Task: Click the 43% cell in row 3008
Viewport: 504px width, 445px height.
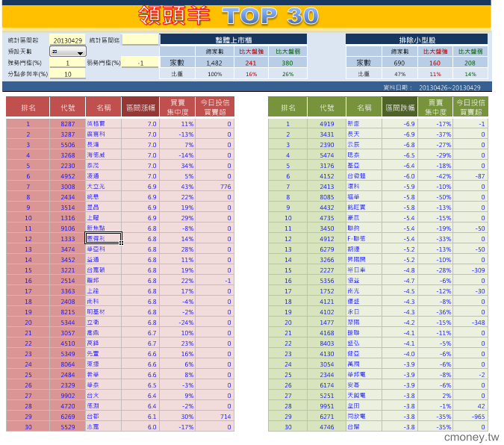Action: 178,187
